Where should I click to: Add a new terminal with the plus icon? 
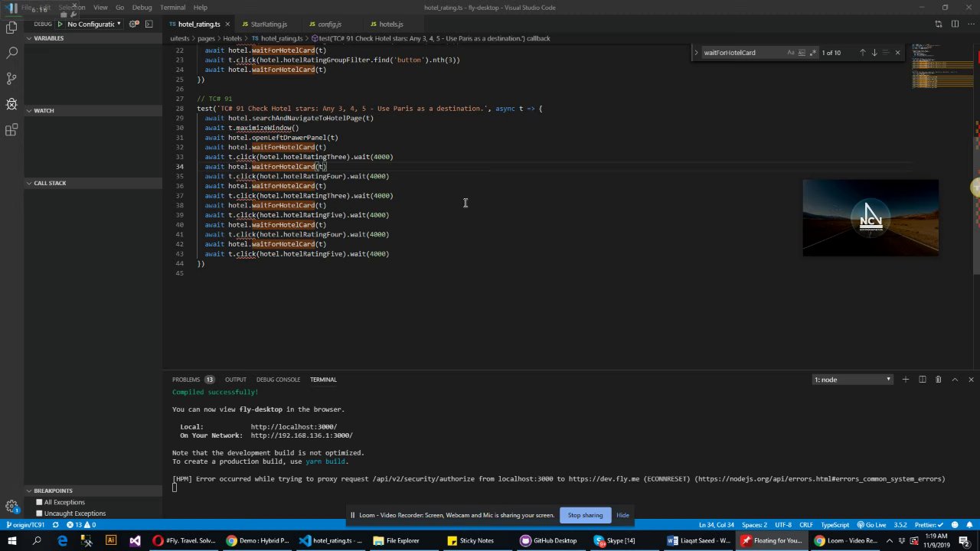click(x=905, y=380)
